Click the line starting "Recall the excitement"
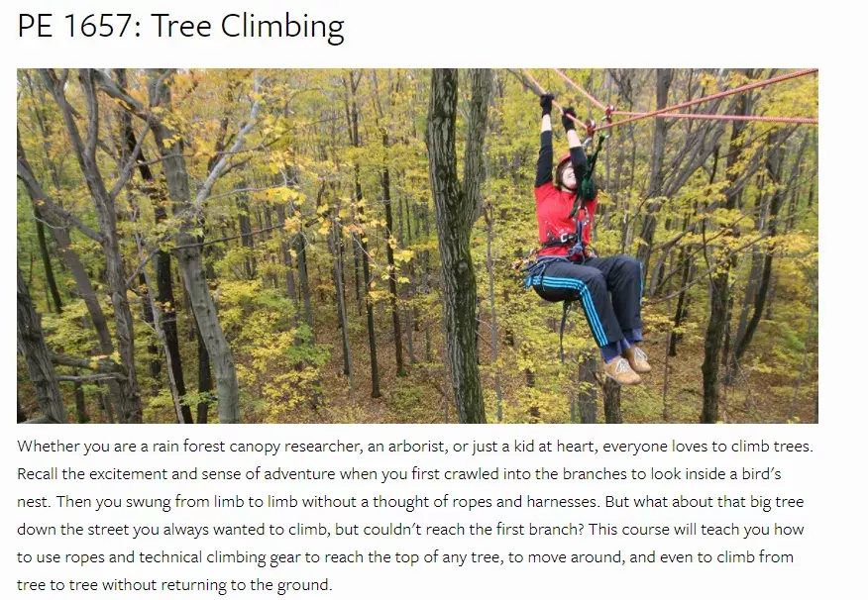The height and width of the screenshot is (600, 868). click(x=297, y=474)
